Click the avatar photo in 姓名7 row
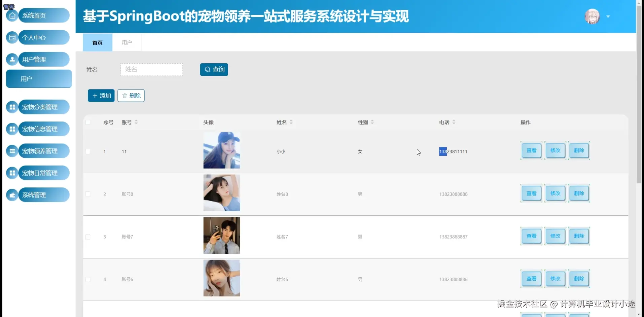Screen dimensions: 644x317 222,235
